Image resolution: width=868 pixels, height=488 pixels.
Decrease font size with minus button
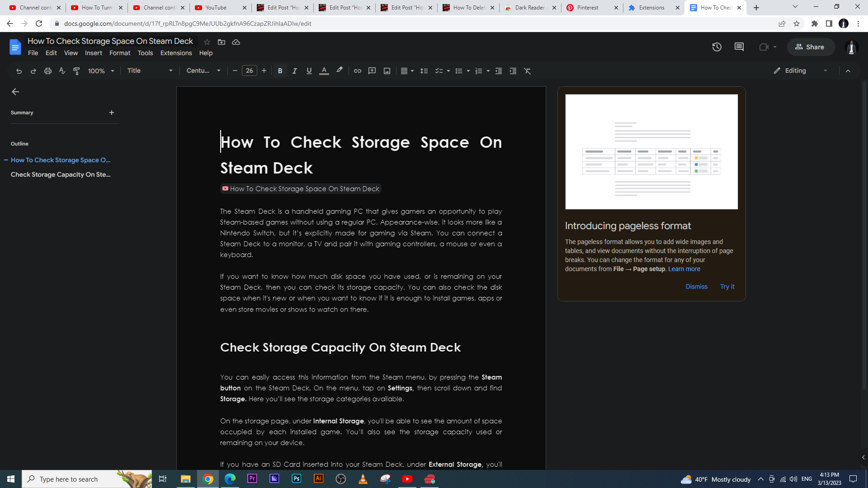tap(235, 70)
